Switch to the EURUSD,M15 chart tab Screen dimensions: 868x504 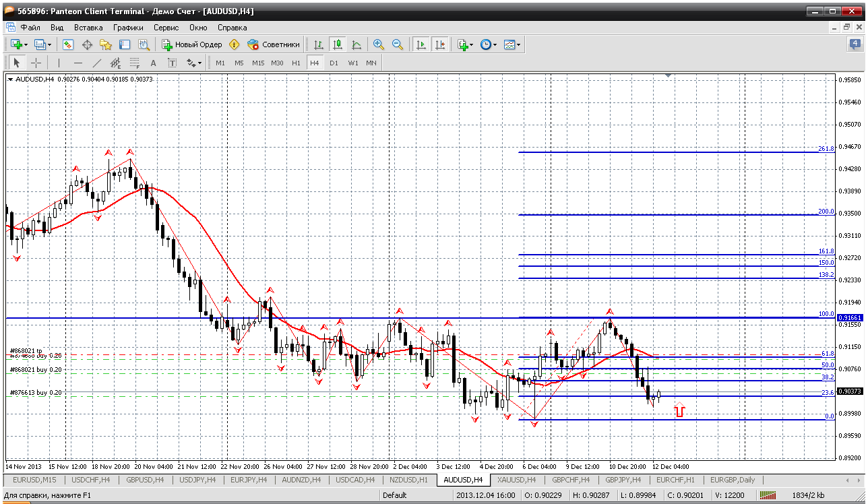click(34, 480)
